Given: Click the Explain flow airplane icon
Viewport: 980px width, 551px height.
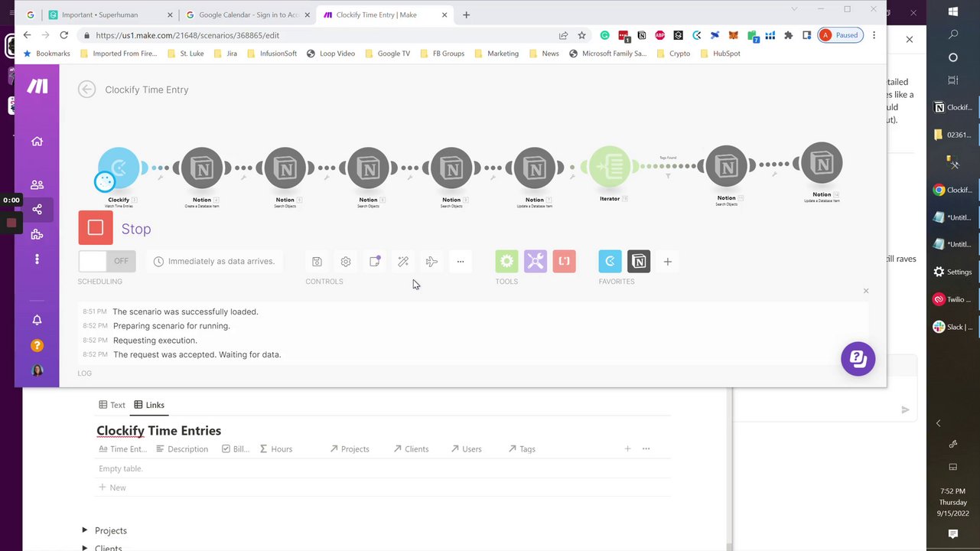Looking at the screenshot, I should [x=431, y=262].
